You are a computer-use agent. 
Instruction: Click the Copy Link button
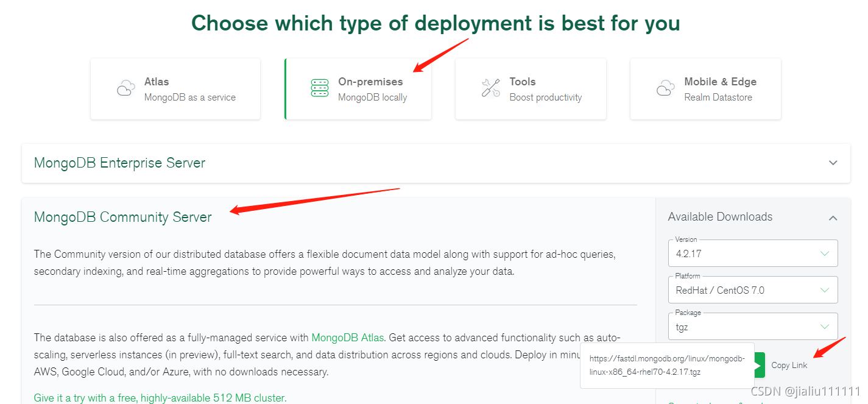(789, 365)
